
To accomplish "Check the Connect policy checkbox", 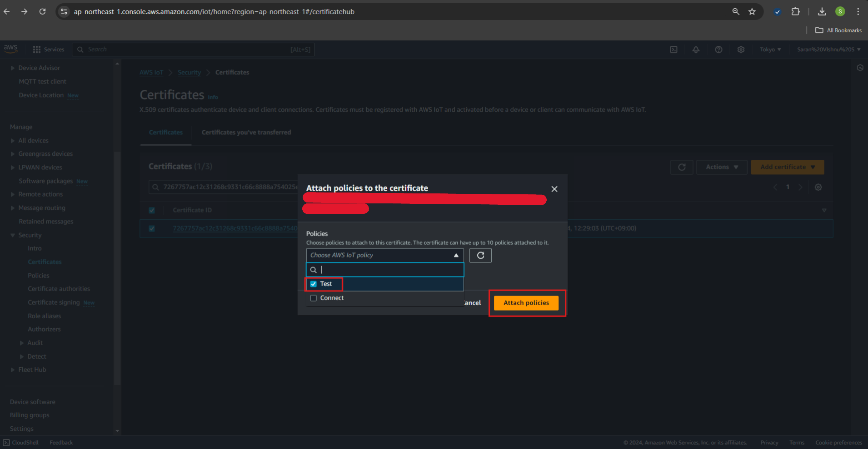I will tap(314, 298).
